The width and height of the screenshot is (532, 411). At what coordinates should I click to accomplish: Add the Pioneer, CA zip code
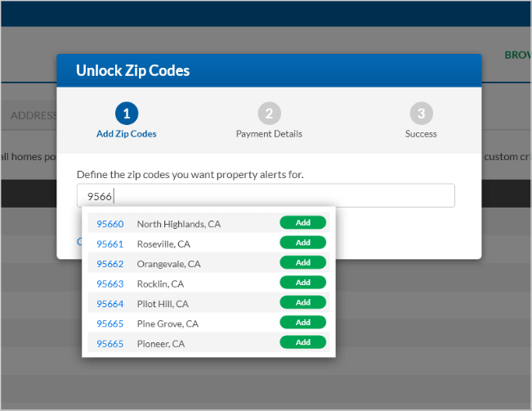click(302, 343)
